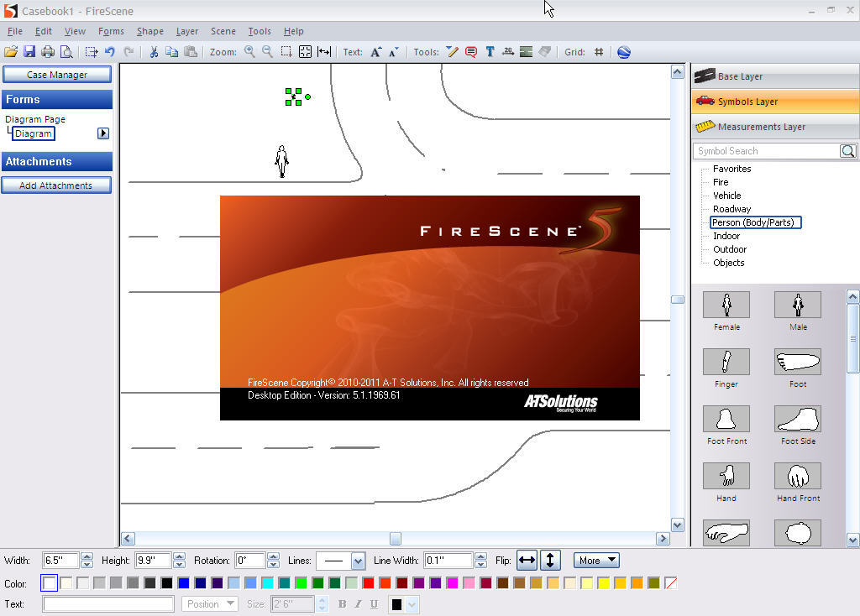
Task: Flip the shape horizontally
Action: click(527, 560)
